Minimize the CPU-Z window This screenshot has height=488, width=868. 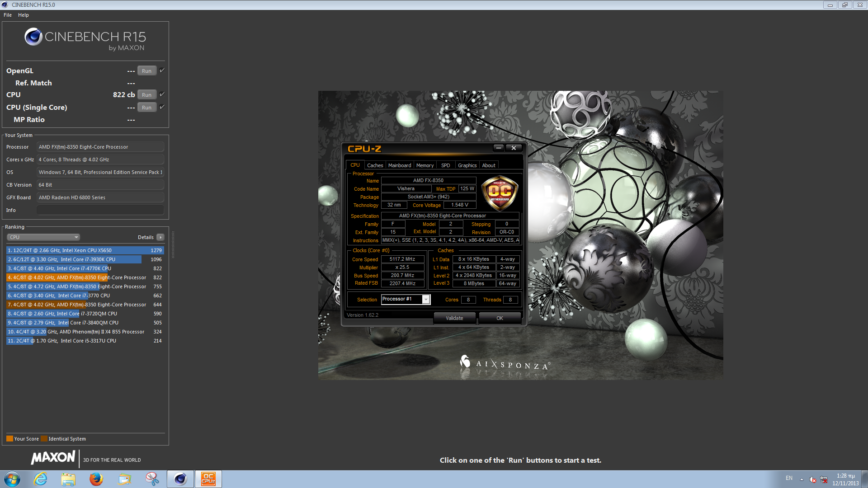pos(498,148)
